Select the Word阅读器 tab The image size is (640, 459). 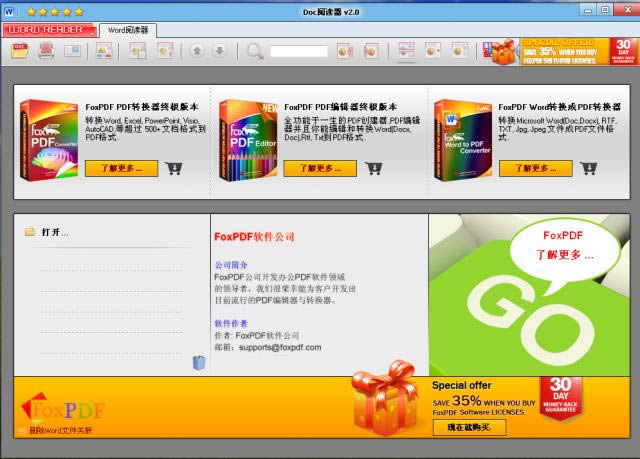pyautogui.click(x=128, y=30)
